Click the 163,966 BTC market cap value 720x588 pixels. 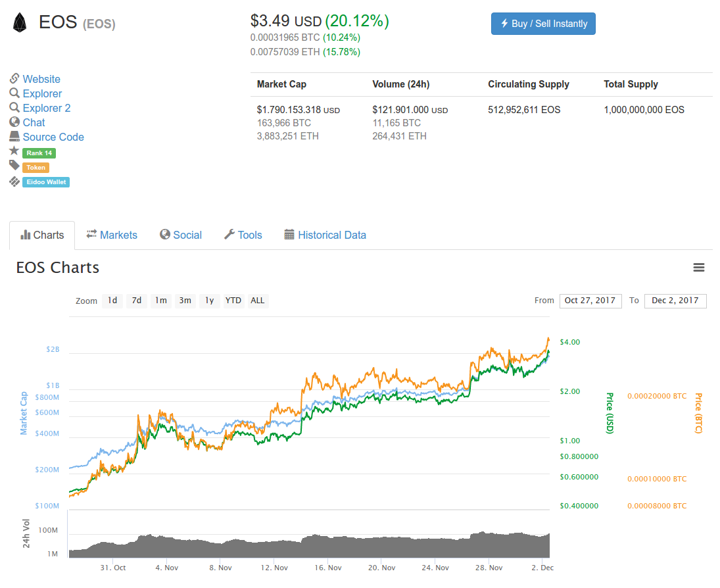(284, 123)
